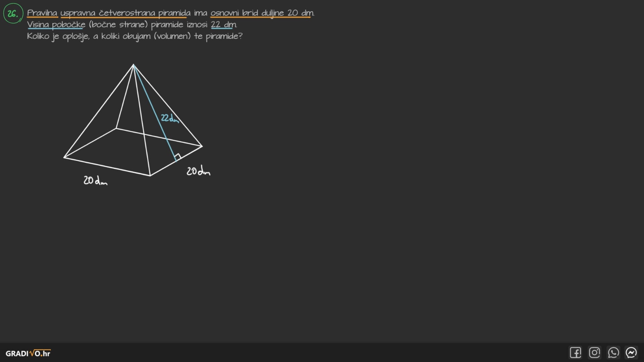The height and width of the screenshot is (362, 644).
Task: Click the GRADIVO.hr logo
Action: tap(28, 353)
